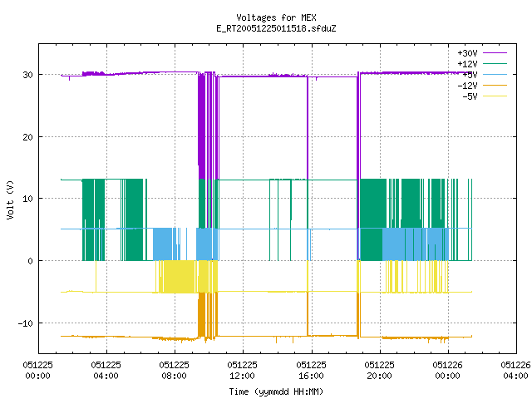Click the 'Time (yymmdd HH:MM)' x-axis label
Screen dimensions: 532x399
click(276, 392)
